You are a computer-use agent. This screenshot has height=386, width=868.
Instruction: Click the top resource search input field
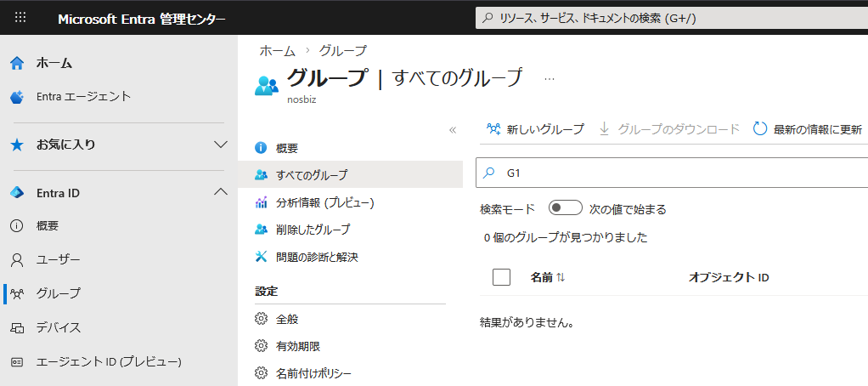[672, 18]
